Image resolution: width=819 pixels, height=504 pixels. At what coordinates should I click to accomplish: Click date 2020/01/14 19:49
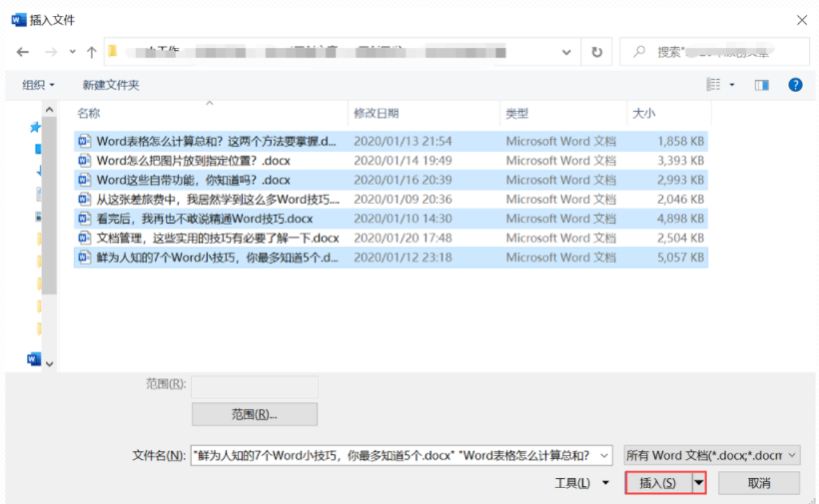point(403,160)
